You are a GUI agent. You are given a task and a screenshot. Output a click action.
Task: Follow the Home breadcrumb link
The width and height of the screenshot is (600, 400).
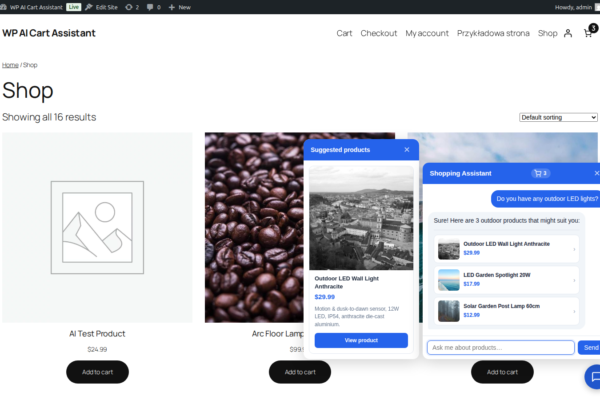(x=10, y=65)
